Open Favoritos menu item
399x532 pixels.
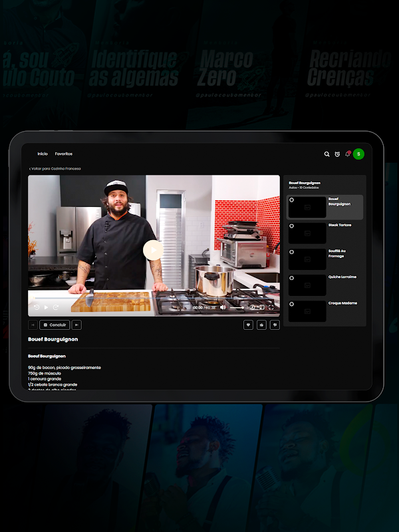[63, 154]
